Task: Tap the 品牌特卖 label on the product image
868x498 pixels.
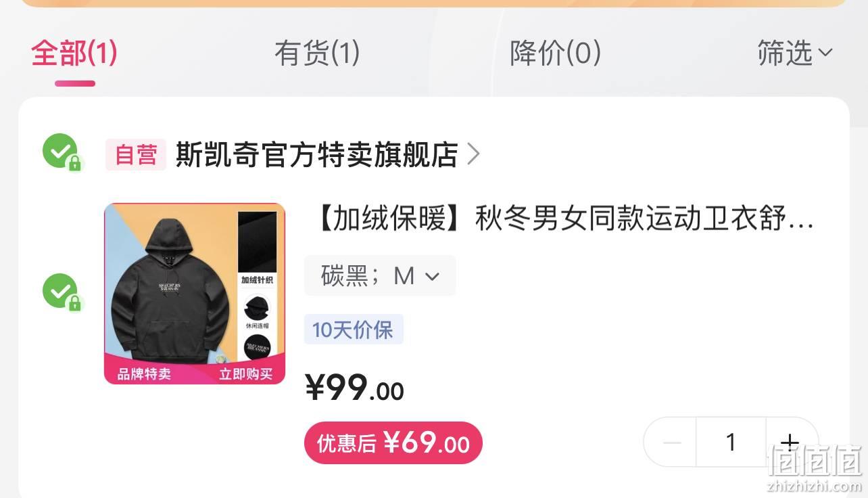Action: point(144,373)
